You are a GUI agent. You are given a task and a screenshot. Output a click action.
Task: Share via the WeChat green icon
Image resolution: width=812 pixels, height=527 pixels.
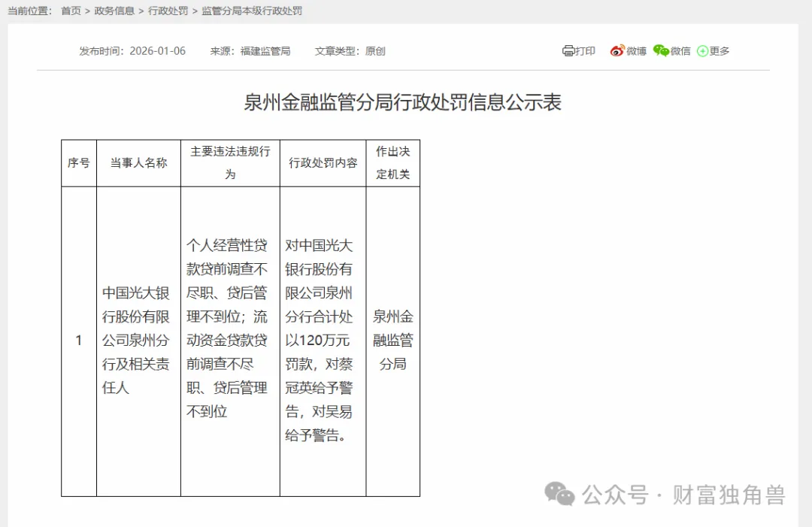661,50
